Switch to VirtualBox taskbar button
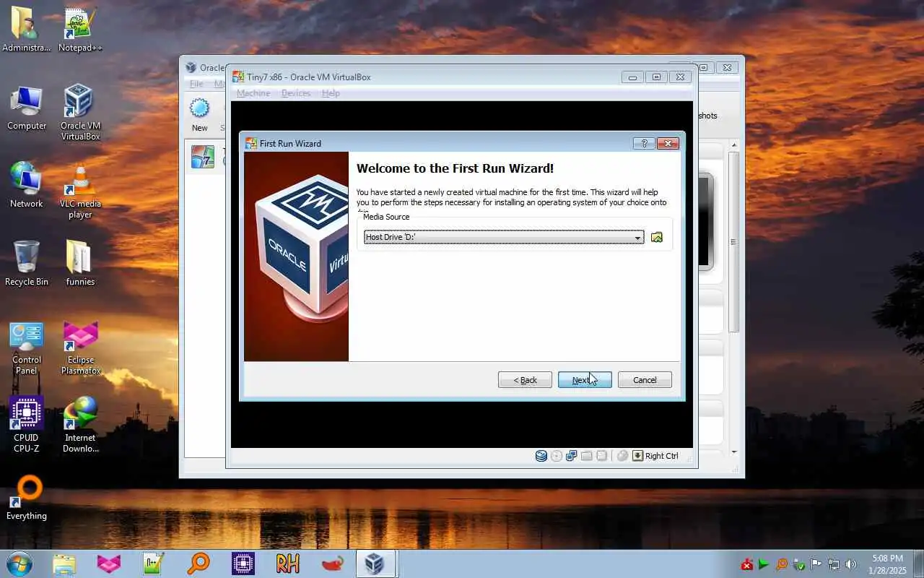 [375, 564]
